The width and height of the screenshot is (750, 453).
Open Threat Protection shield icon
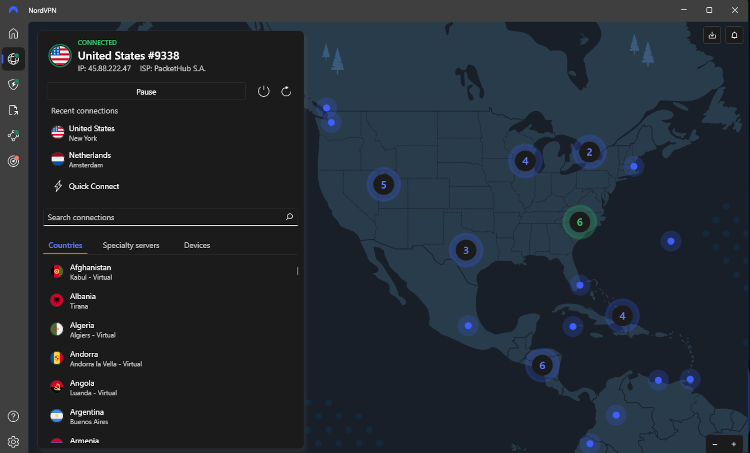13,85
